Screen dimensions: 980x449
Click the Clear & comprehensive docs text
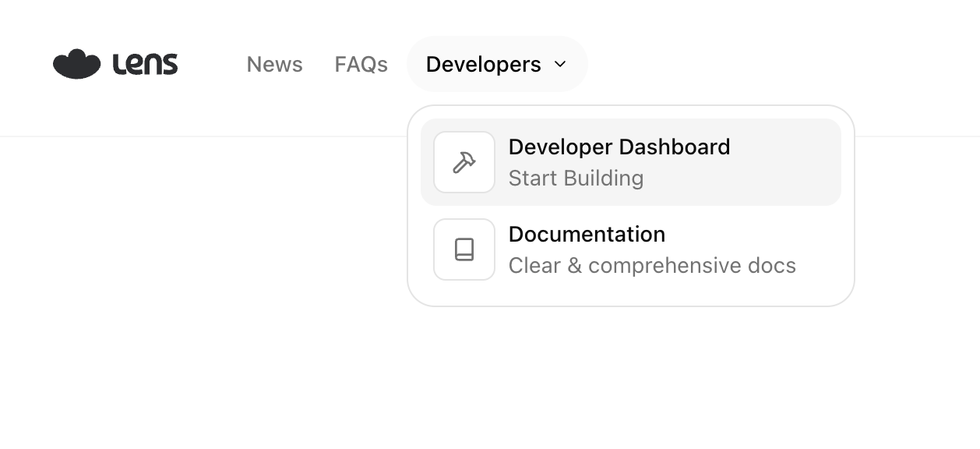(651, 266)
